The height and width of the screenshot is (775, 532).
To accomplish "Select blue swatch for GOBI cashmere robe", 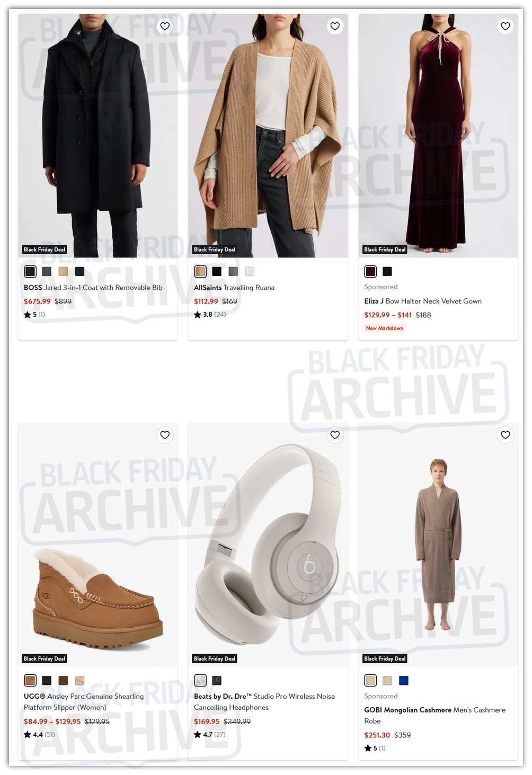I will (x=404, y=680).
